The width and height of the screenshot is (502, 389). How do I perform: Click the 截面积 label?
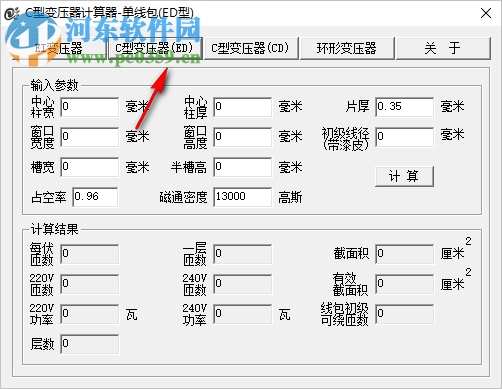point(351,254)
